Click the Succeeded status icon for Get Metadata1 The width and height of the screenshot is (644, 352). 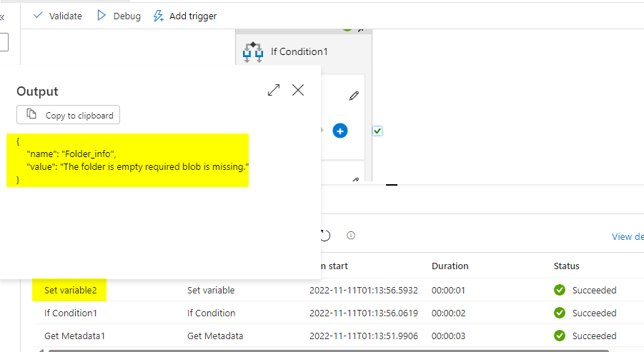point(560,336)
